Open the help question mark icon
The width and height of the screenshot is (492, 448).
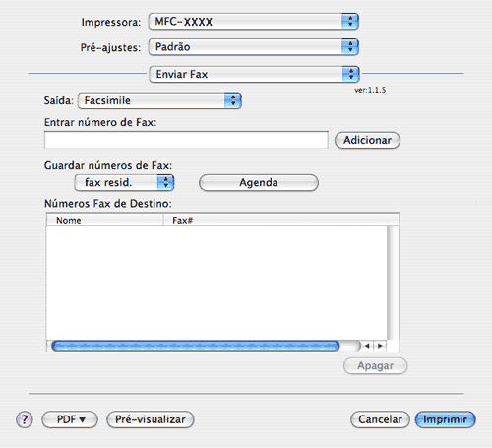coord(25,419)
